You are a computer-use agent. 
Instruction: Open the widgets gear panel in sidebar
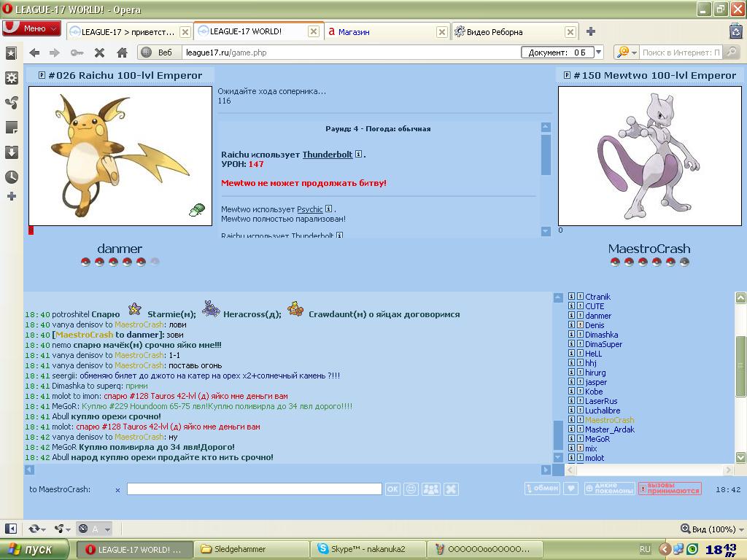12,78
